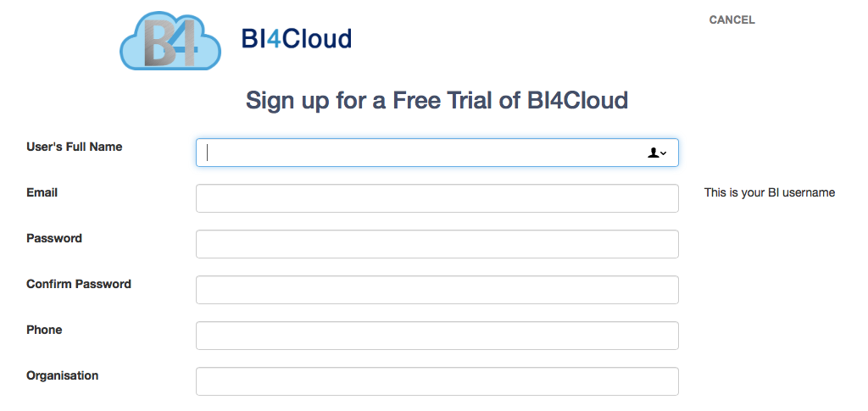Click the B4 cloud logo image
Image resolution: width=868 pixels, height=411 pixels.
[x=170, y=41]
